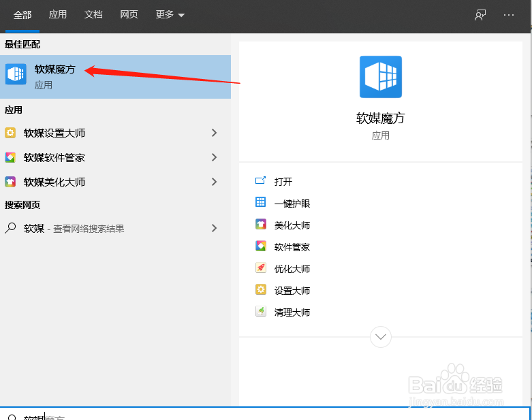Viewport: 532px width, 420px height.
Task: Click the 优化大师 rocket icon
Action: point(261,268)
